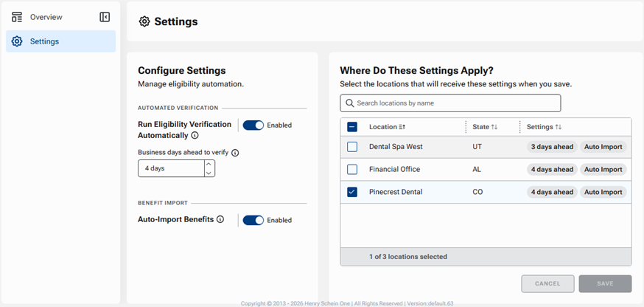Sort by the Settings column sort icon

click(559, 127)
